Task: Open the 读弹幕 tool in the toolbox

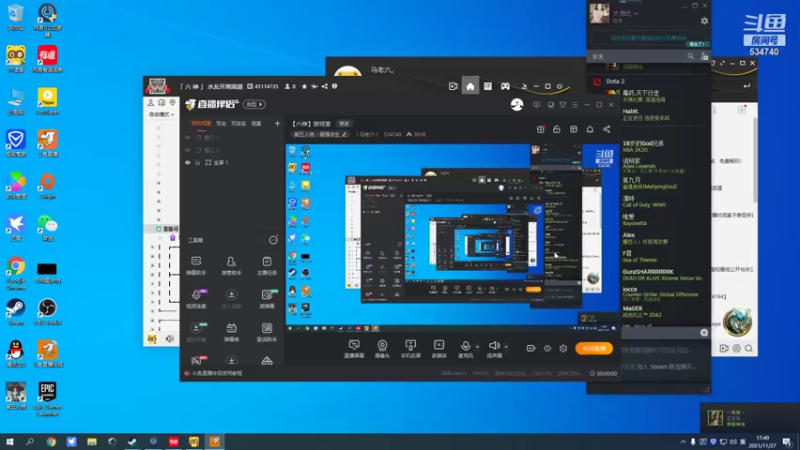Action: [267, 299]
